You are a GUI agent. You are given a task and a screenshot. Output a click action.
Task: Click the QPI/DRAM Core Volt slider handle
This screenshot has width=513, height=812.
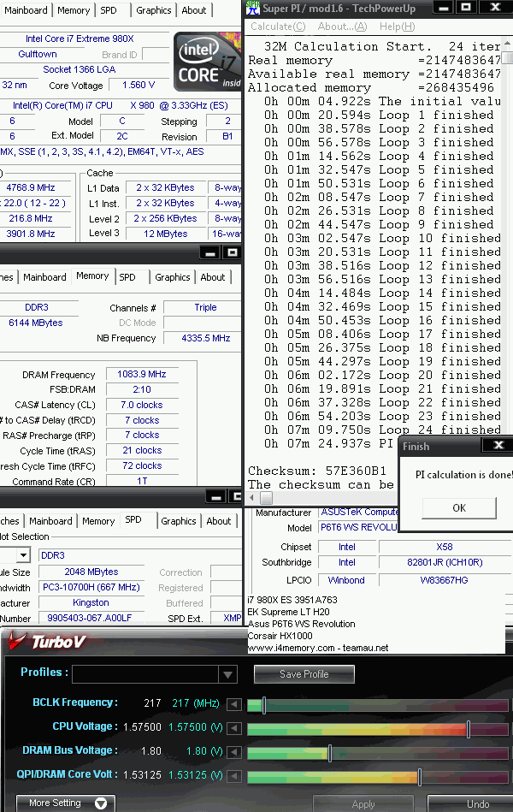(419, 776)
